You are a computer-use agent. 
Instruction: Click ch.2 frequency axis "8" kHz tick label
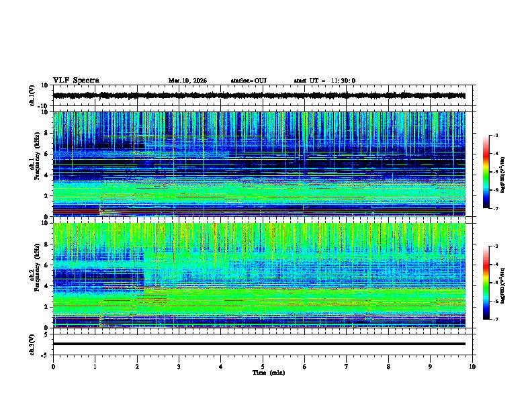(47, 244)
